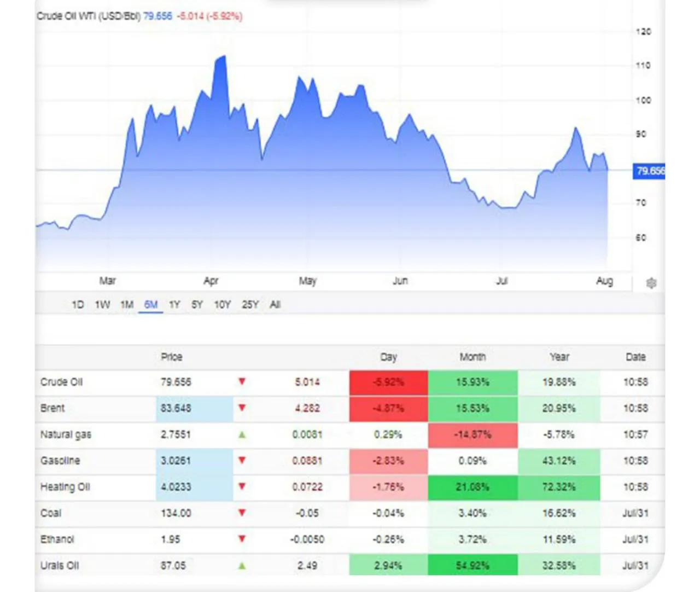This screenshot has height=592, width=700.
Task: Select the 1M time range
Action: [127, 305]
